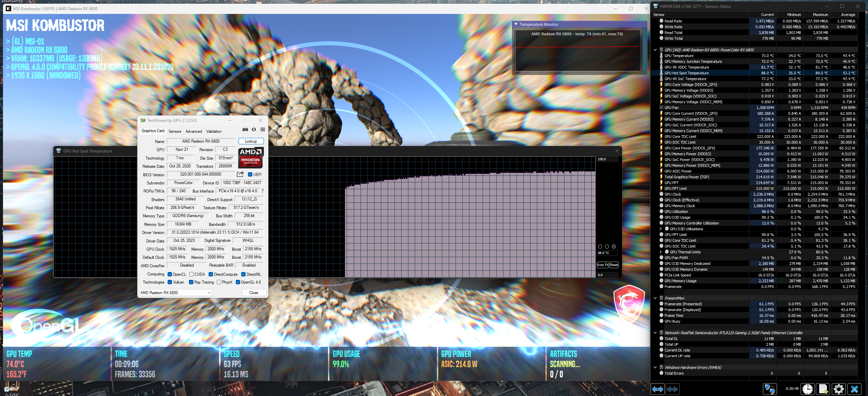Toggle the CUDA checkbox
This screenshot has width=868, height=396.
(x=191, y=274)
